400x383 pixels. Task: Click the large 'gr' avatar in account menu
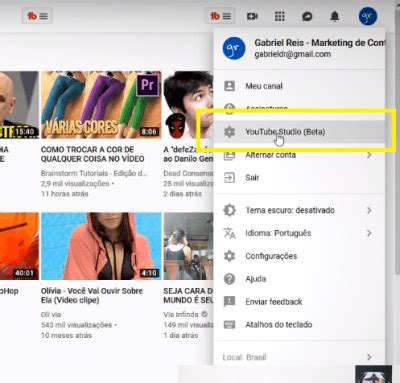pyautogui.click(x=234, y=48)
